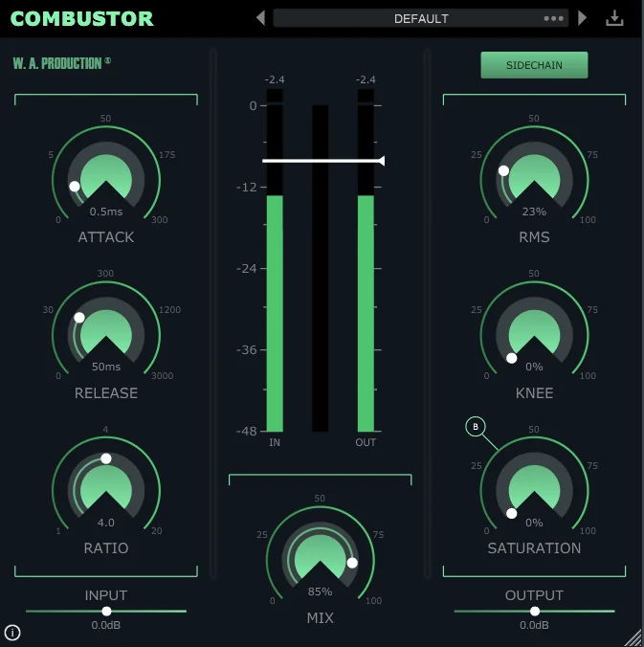Toggle the SIDECHAIN button
The width and height of the screenshot is (644, 647).
[534, 65]
